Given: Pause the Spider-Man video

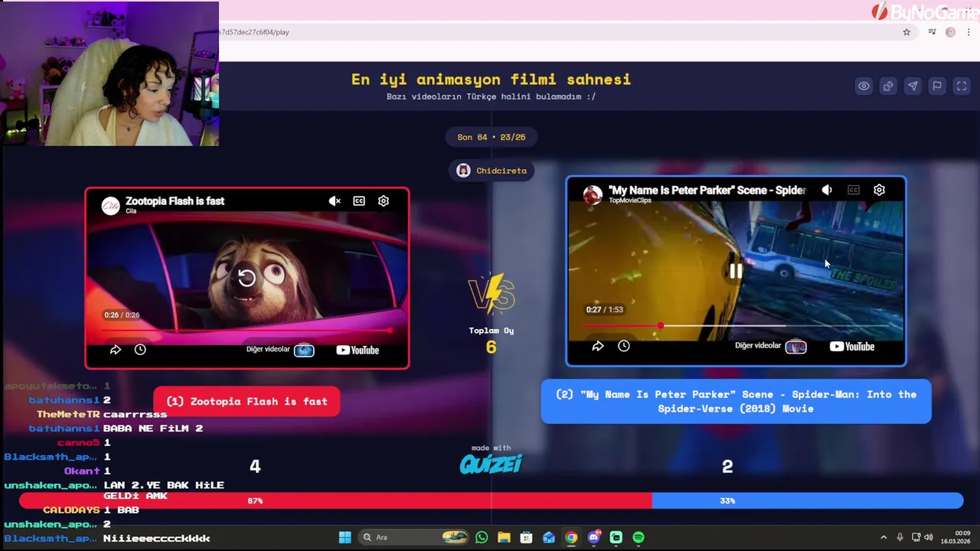Looking at the screenshot, I should coord(735,271).
